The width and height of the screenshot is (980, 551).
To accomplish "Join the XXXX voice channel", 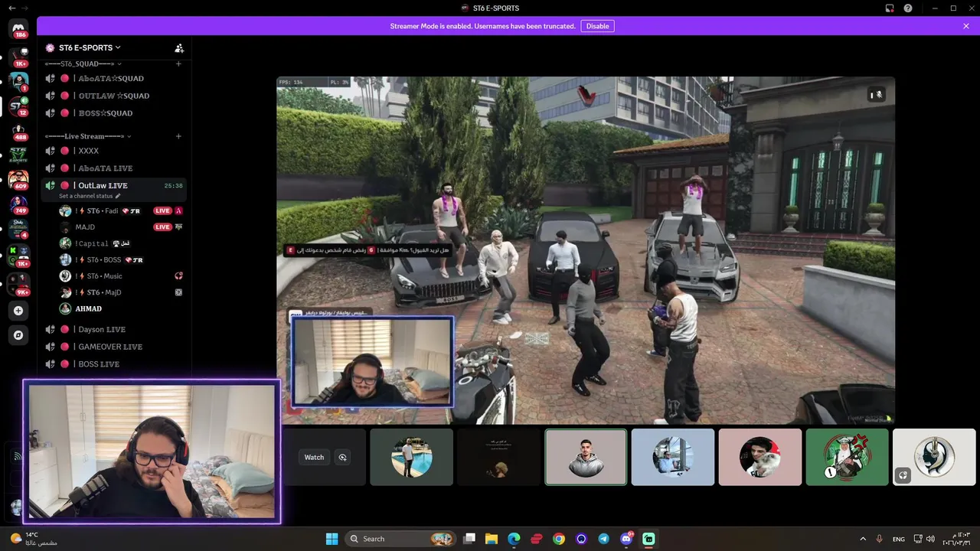I will (113, 151).
